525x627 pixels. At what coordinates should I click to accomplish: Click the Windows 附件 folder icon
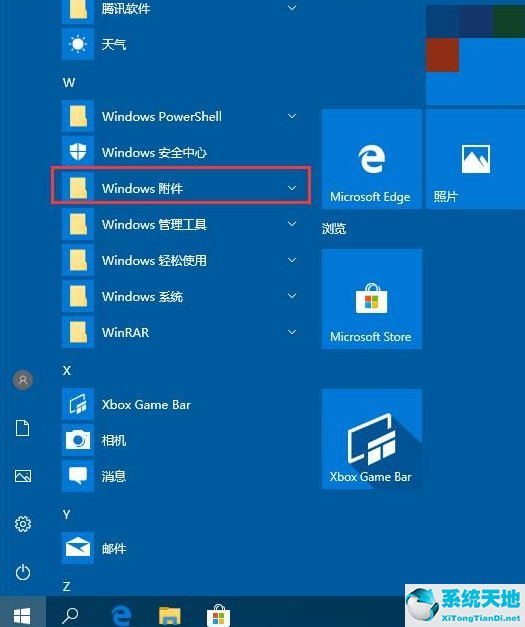point(78,188)
